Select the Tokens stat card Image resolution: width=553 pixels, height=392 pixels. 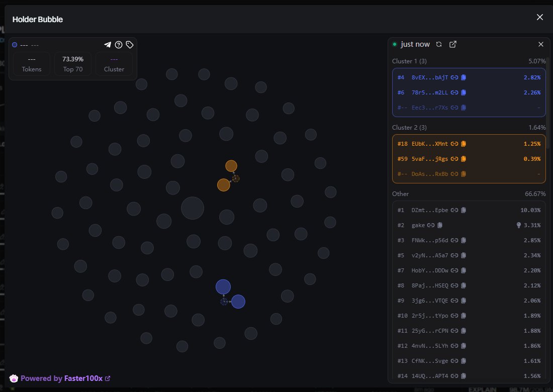tap(32, 64)
